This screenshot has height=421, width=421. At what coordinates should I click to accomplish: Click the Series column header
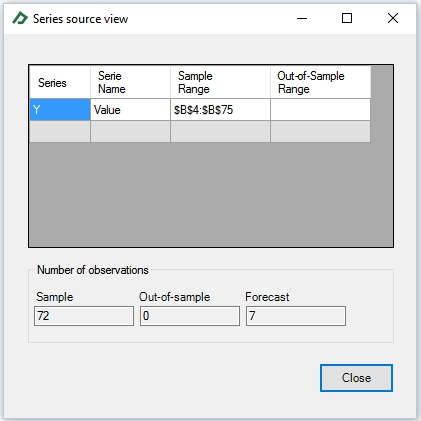pyautogui.click(x=60, y=82)
